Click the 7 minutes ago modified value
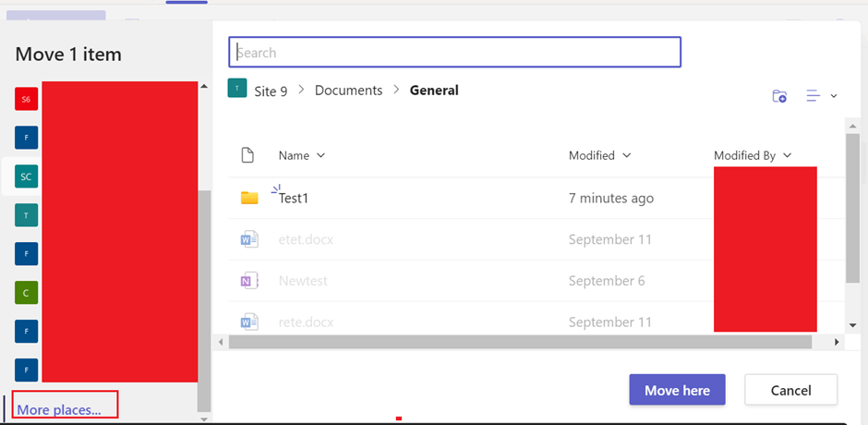868x425 pixels. pyautogui.click(x=611, y=198)
